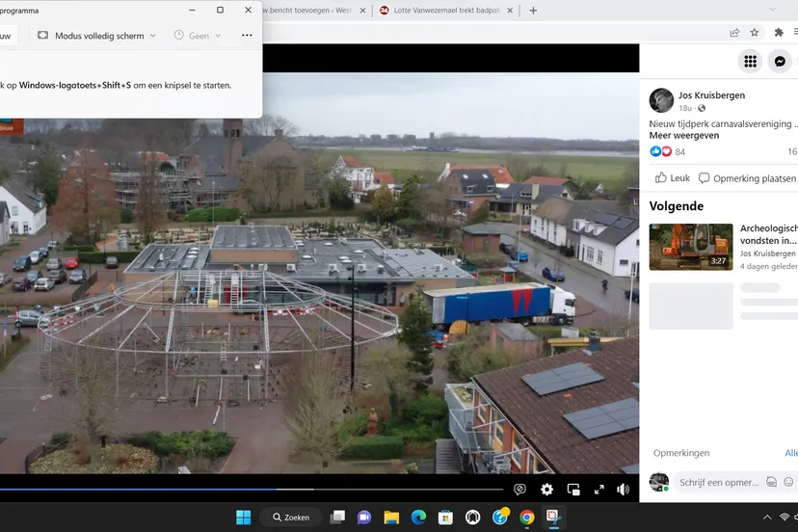The image size is (798, 532).
Task: Open File Explorer from the taskbar
Action: [x=391, y=518]
